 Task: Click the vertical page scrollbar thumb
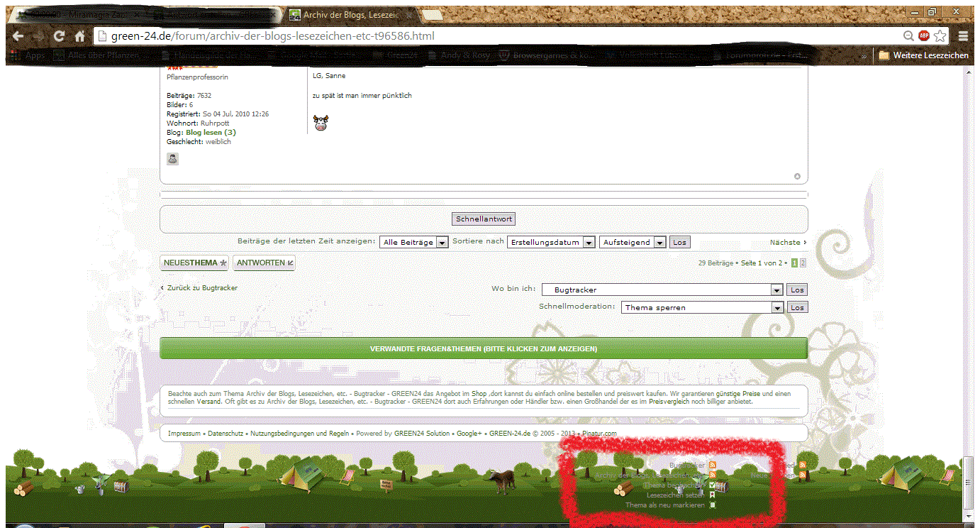tap(969, 483)
